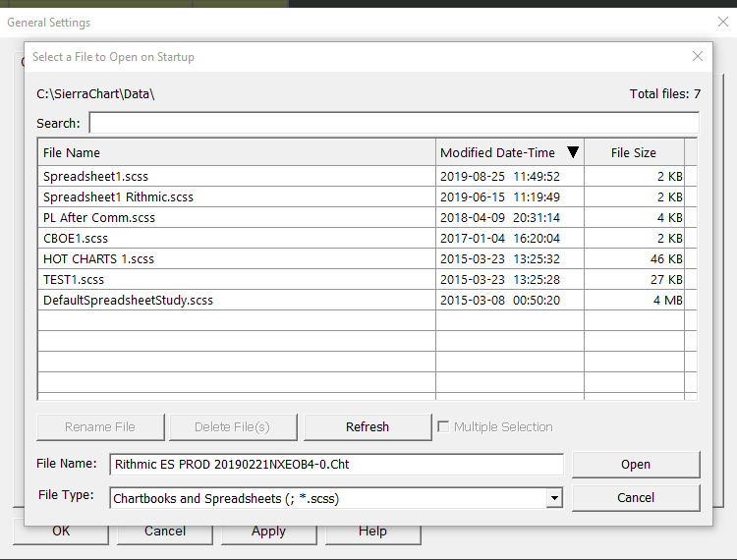This screenshot has width=737, height=560.
Task: Click Apply in General Settings window
Action: (x=269, y=534)
